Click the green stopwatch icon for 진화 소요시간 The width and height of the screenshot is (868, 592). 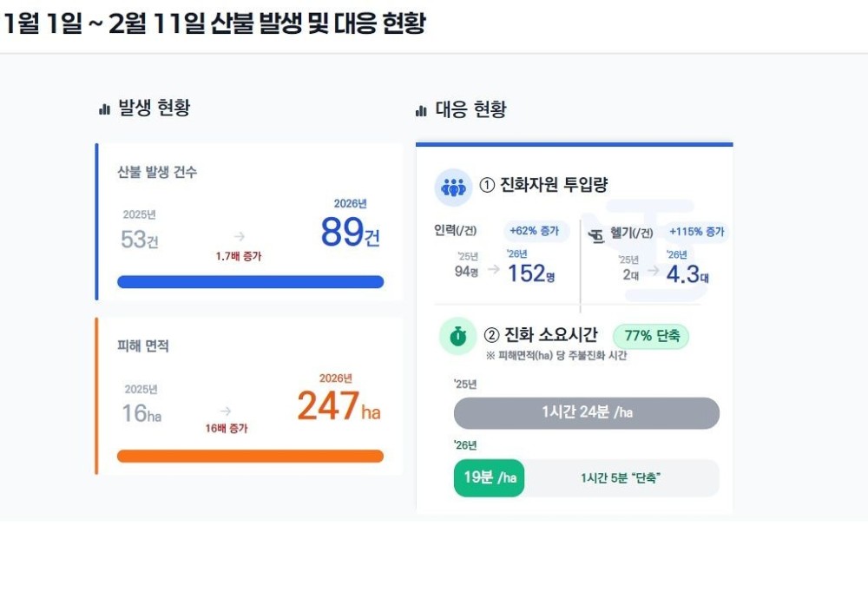pyautogui.click(x=457, y=336)
